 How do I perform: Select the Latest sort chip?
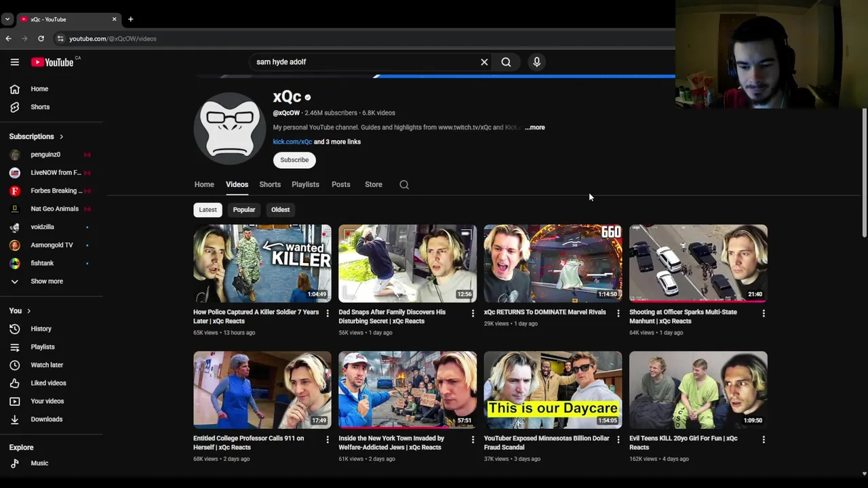[x=208, y=209]
